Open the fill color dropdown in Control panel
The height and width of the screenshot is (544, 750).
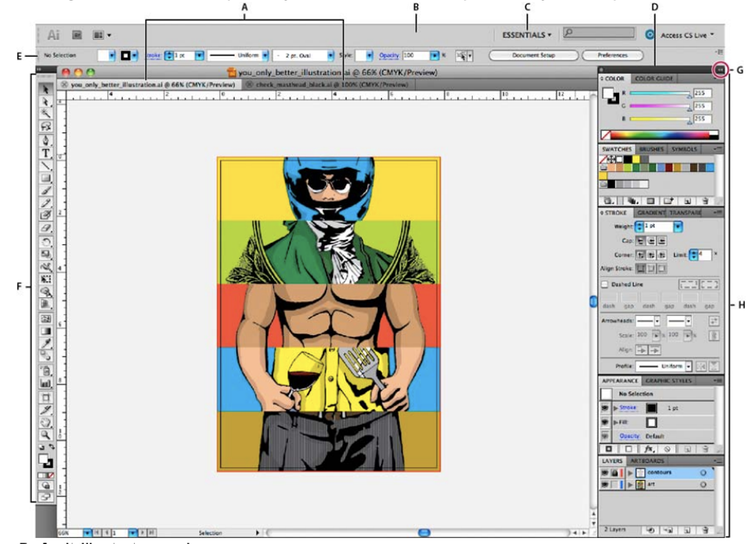112,56
